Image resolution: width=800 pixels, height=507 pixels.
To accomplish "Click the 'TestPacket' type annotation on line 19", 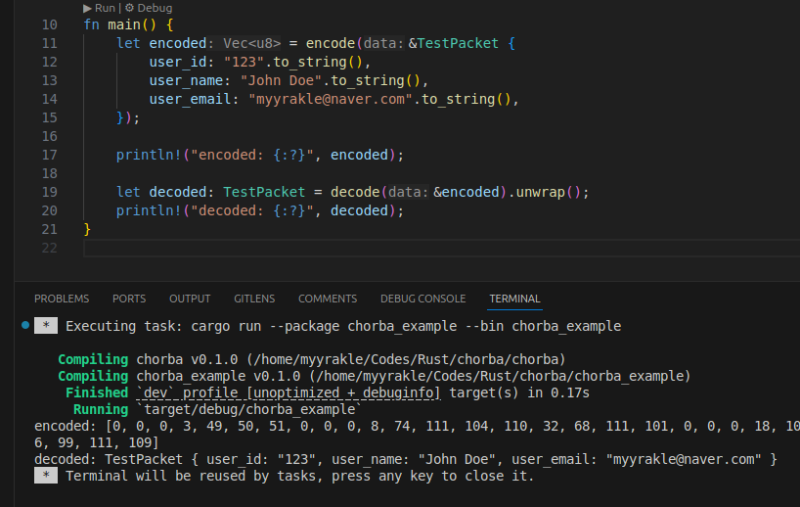I will coord(264,192).
